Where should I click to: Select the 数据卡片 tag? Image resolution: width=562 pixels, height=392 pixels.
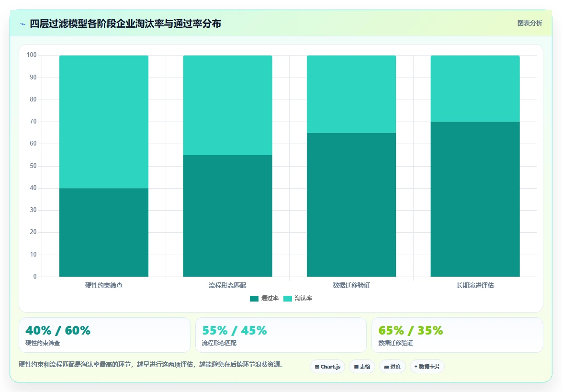(427, 367)
